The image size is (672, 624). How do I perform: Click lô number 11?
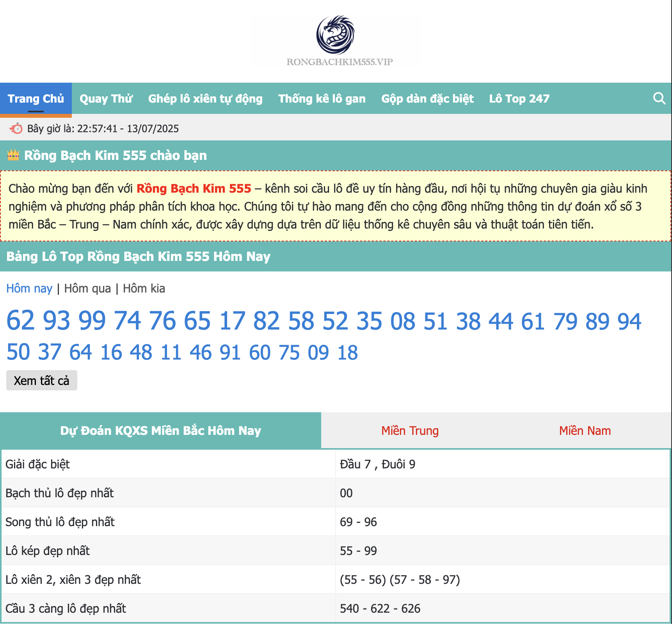coord(171,352)
